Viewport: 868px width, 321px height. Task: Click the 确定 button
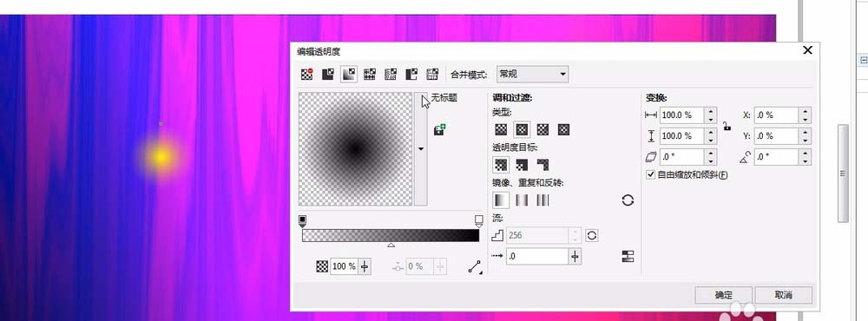point(724,295)
